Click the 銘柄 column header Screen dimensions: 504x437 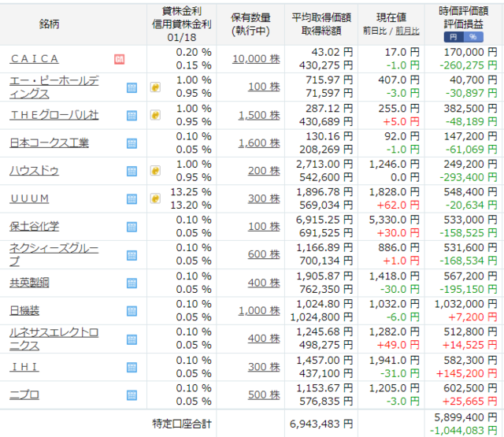click(49, 24)
